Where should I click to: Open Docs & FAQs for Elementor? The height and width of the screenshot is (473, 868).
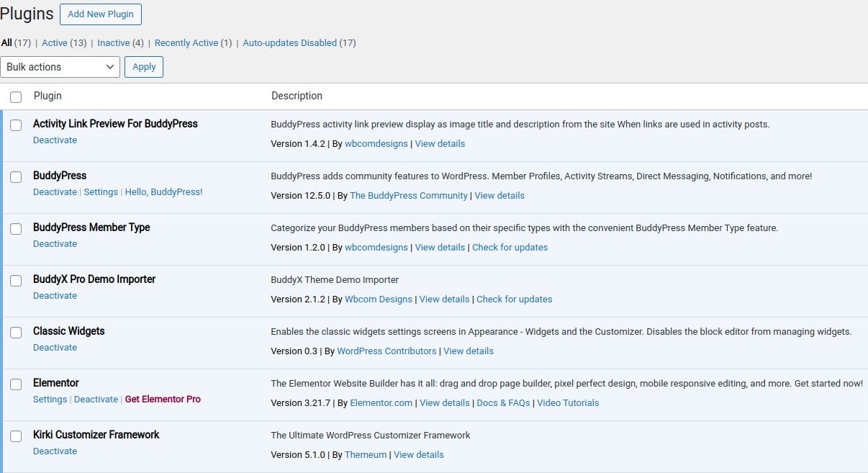(503, 402)
